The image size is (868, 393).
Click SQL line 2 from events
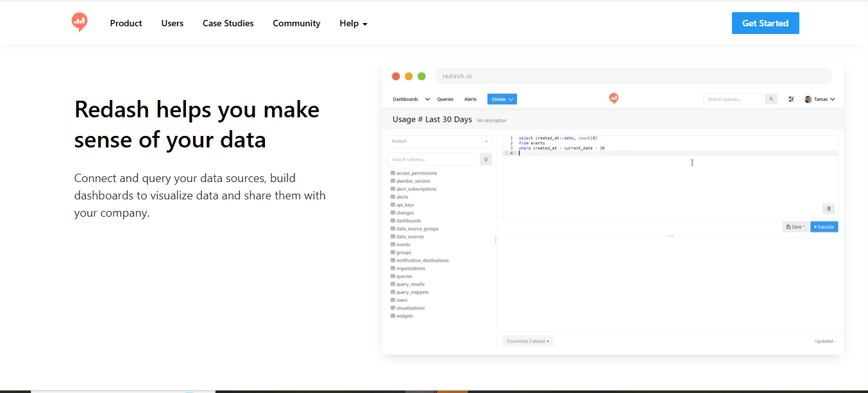531,143
